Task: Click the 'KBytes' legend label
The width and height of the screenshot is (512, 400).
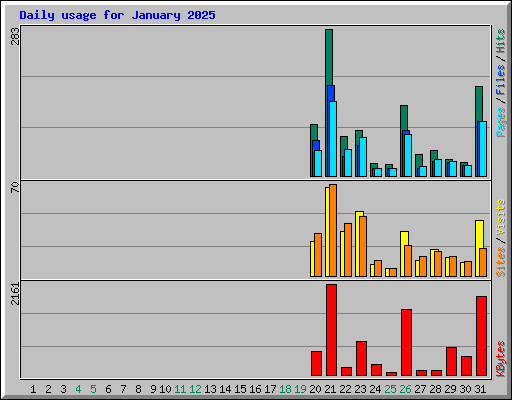Action: pos(501,359)
